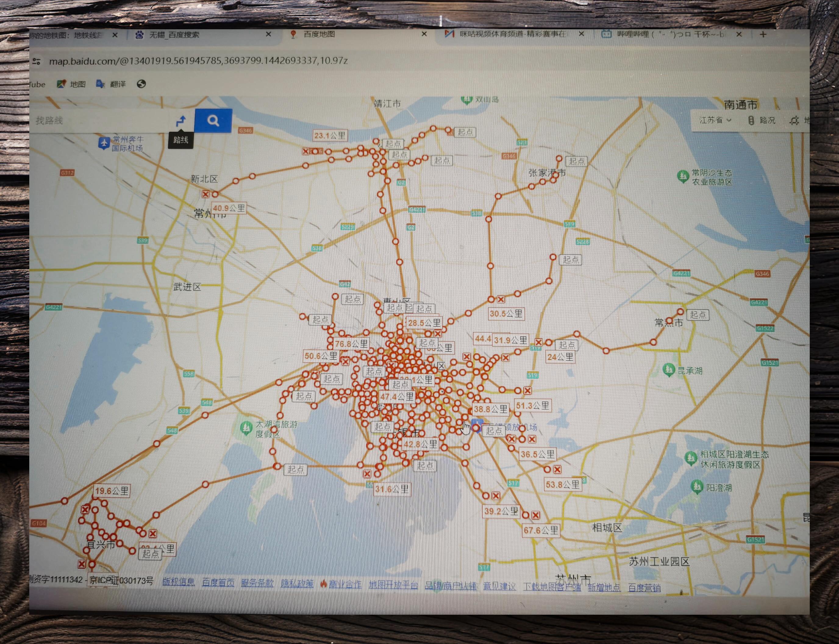Screen dimensions: 839x644
Task: Click the 42.8公里 distance label
Action: [420, 444]
